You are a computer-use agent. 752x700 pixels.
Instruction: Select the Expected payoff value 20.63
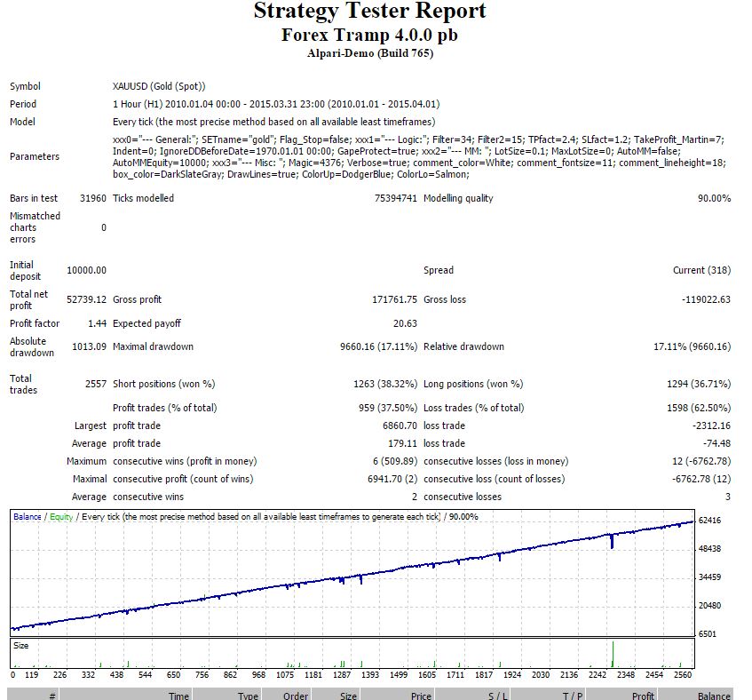point(405,323)
